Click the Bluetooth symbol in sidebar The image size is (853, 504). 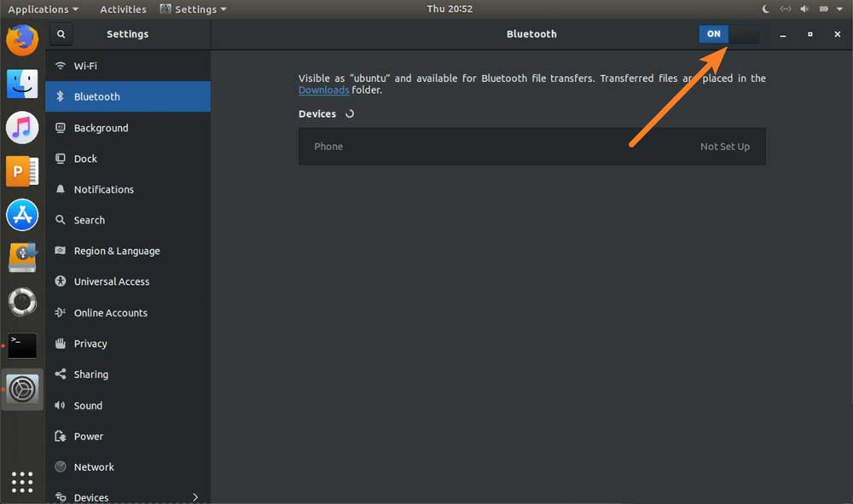pyautogui.click(x=61, y=96)
